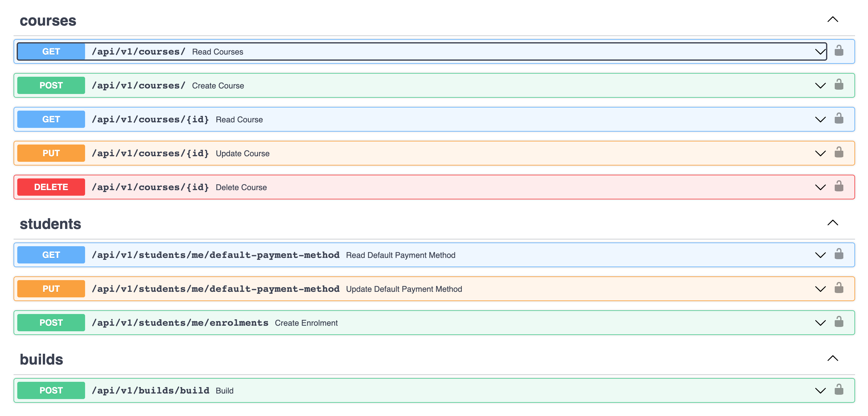Click lock icon on Read Default Payment Method
The image size is (868, 416).
(x=839, y=254)
